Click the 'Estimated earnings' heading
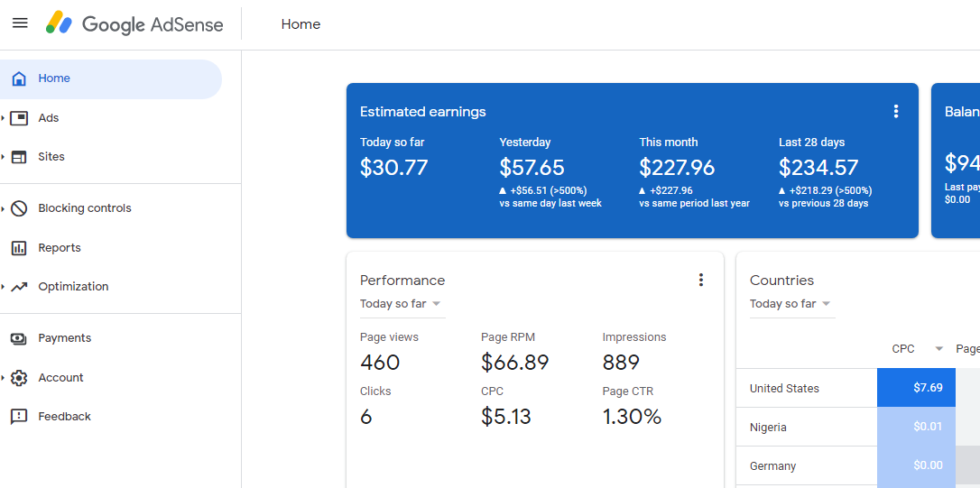This screenshot has width=980, height=488. click(423, 112)
